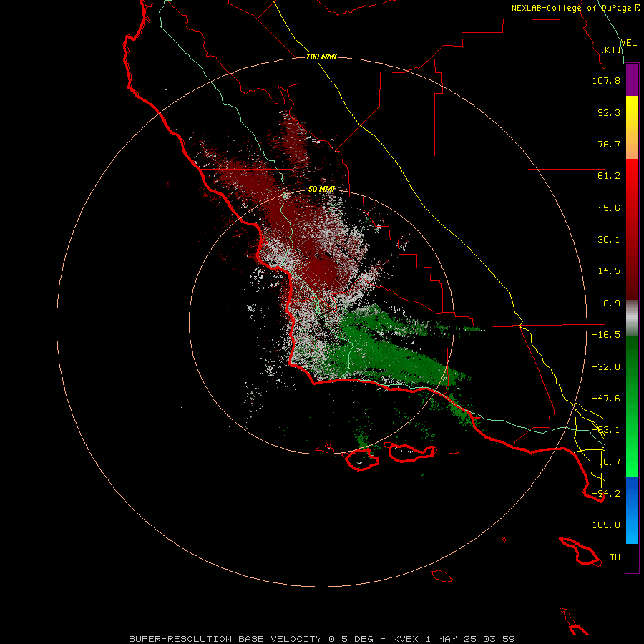Click the TH legend label

[615, 557]
